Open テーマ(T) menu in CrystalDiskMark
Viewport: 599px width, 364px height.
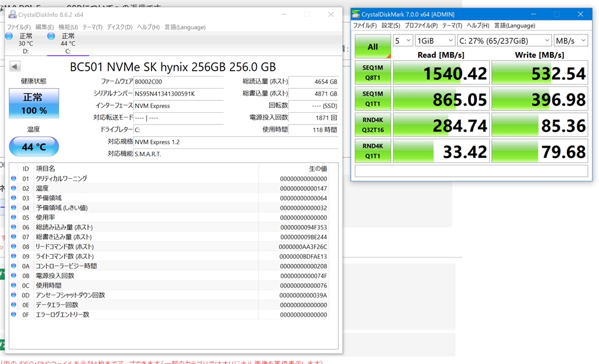(x=452, y=26)
